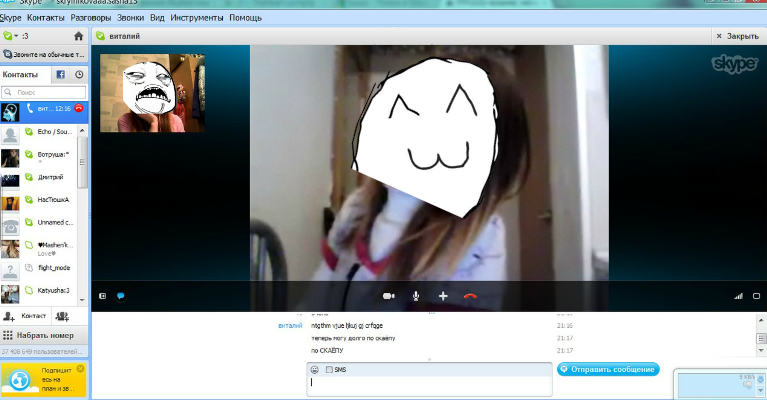This screenshot has height=400, width=767.
Task: Click the contact list scrollbar thumb
Action: (x=82, y=161)
